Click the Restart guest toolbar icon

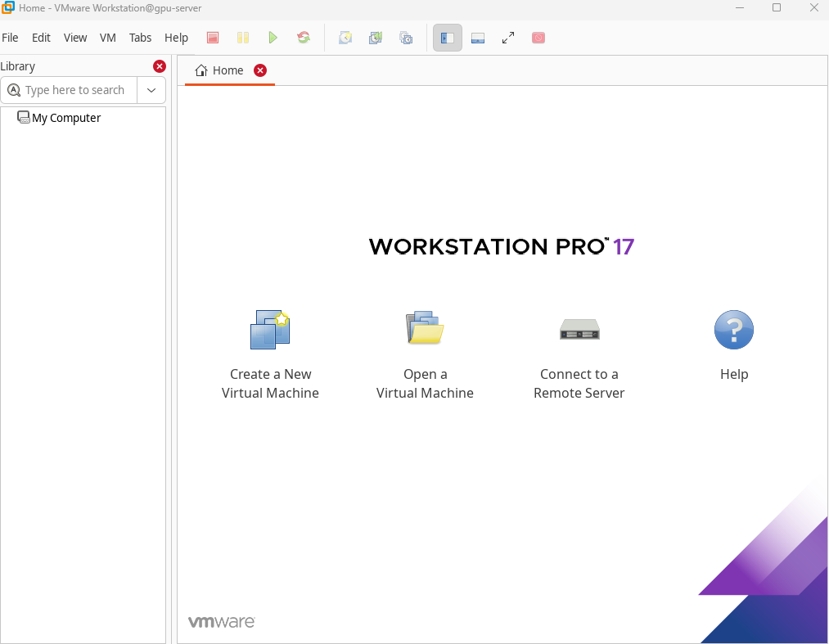coord(304,38)
